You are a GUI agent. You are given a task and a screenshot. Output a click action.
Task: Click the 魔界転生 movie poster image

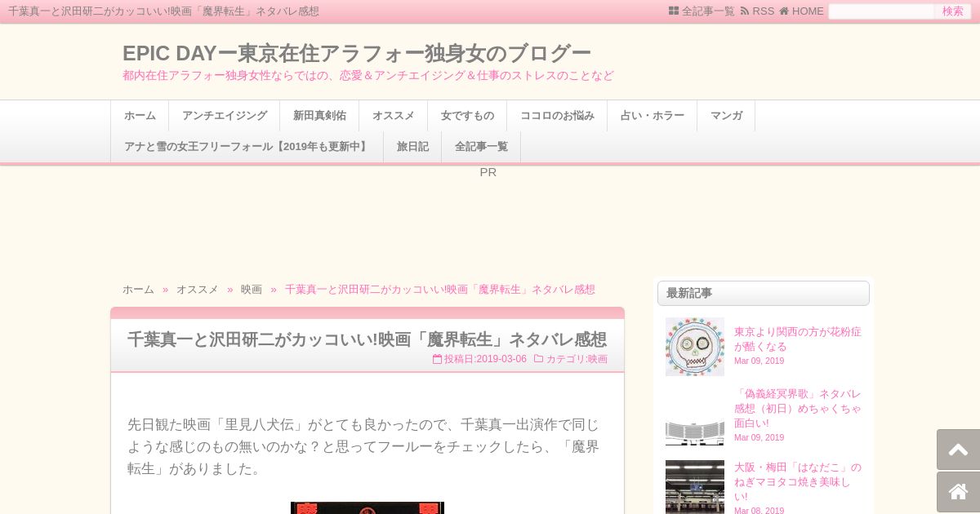coord(367,507)
